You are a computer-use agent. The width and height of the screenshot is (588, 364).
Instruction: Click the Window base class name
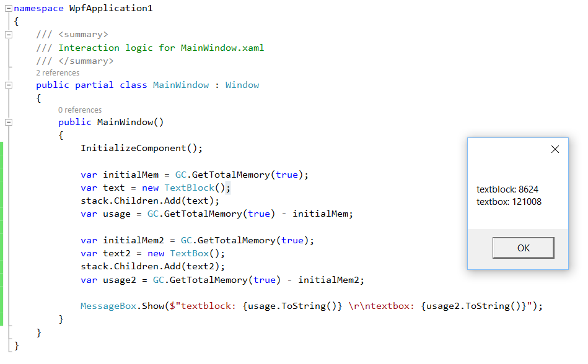click(242, 85)
